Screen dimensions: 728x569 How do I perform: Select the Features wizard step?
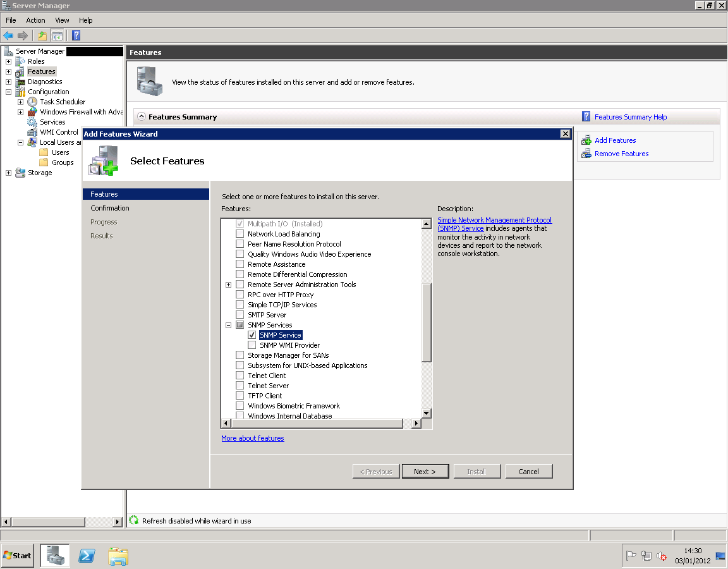pyautogui.click(x=146, y=194)
